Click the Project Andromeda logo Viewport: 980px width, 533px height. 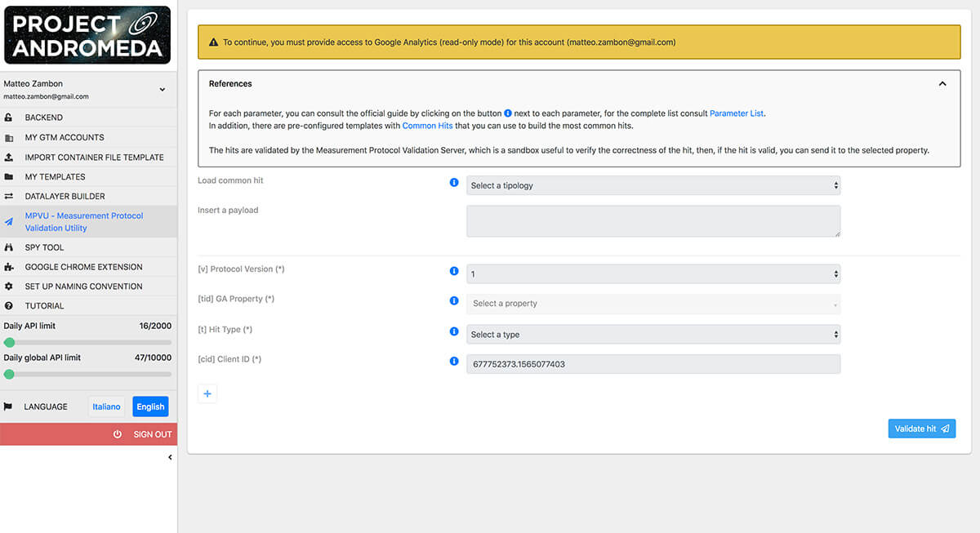coord(87,35)
